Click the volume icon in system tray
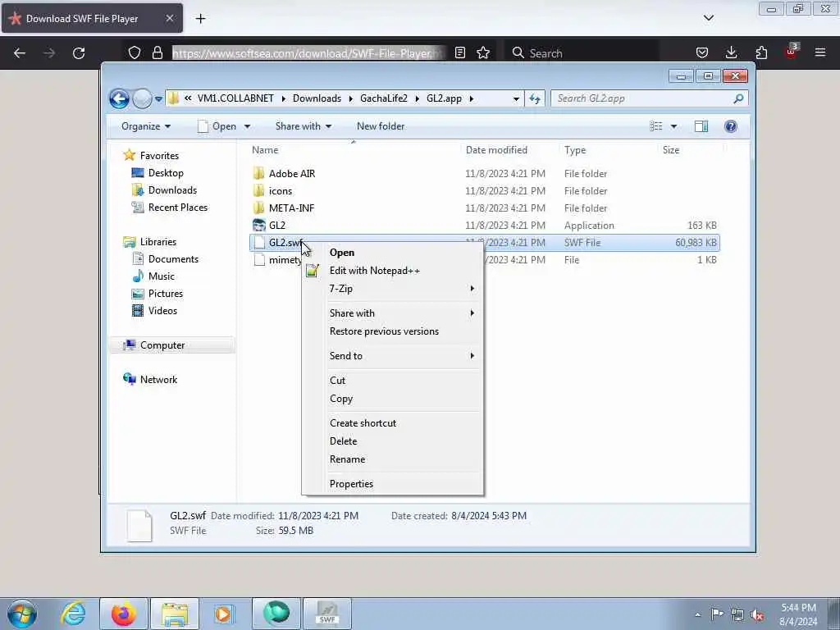Screen dimensions: 840x630 tap(757, 614)
